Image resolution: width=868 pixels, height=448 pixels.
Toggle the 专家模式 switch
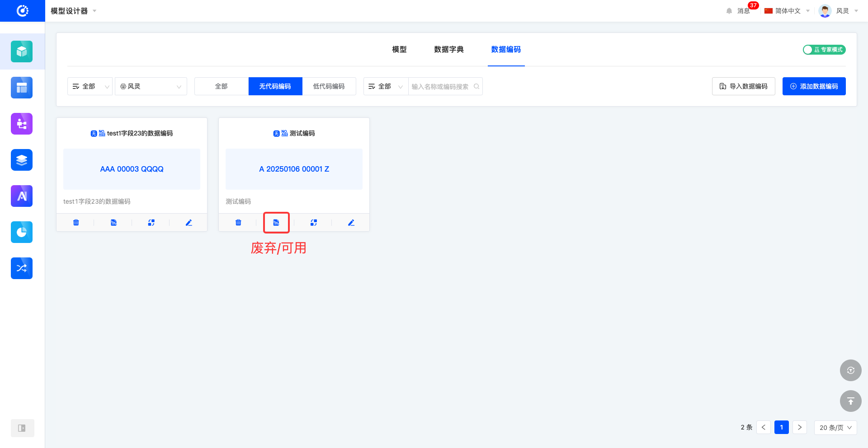click(x=824, y=50)
